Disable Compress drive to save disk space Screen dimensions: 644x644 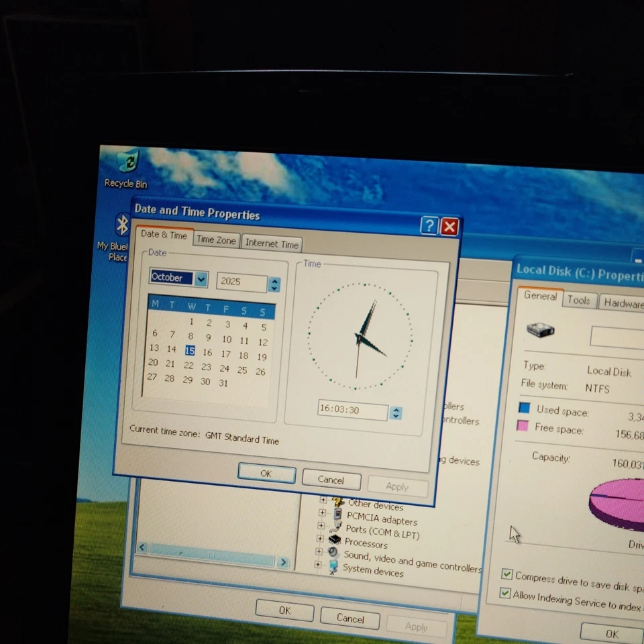[507, 574]
